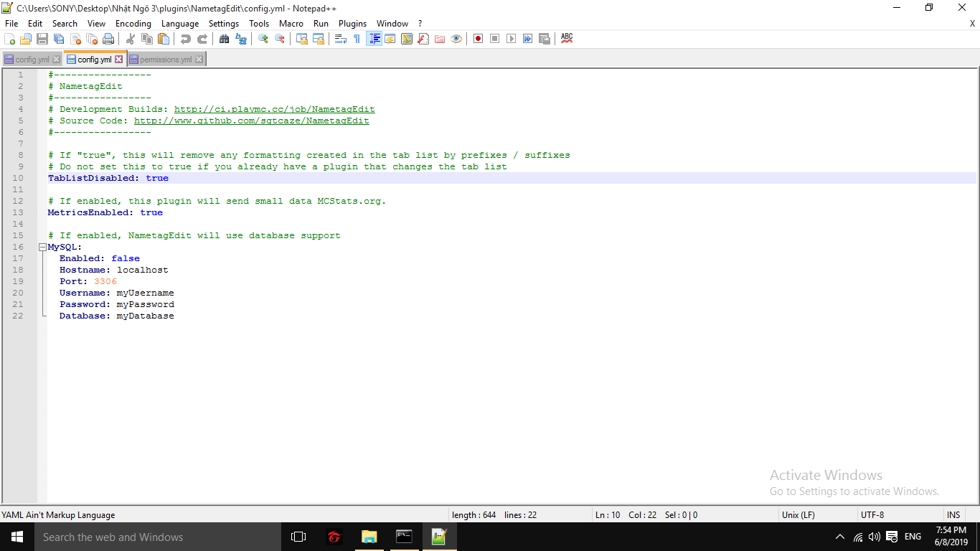Image resolution: width=980 pixels, height=551 pixels.
Task: Open the Plugins menu
Action: tap(352, 24)
